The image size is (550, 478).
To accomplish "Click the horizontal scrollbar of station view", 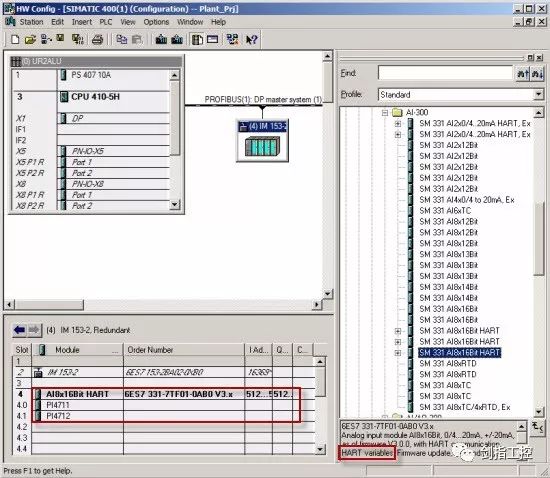I will (164, 304).
